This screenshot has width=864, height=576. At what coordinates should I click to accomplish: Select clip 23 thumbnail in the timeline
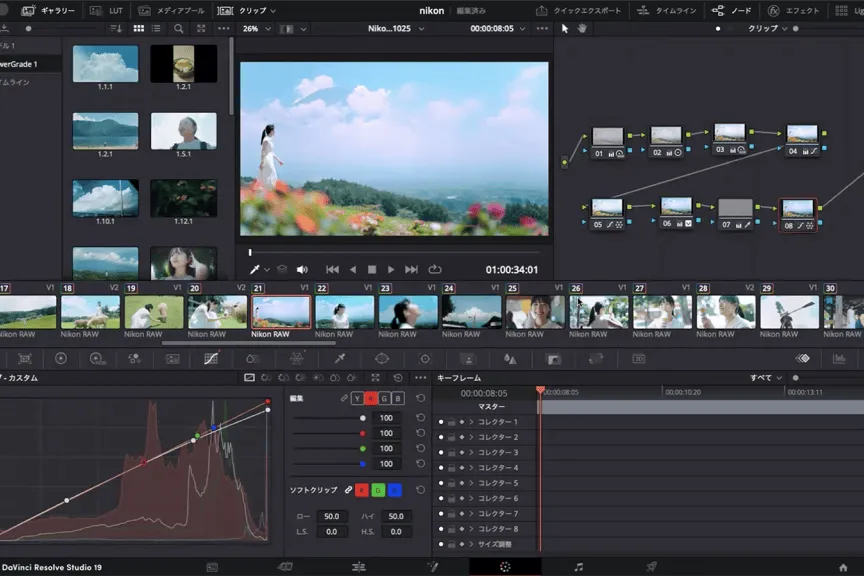[408, 312]
